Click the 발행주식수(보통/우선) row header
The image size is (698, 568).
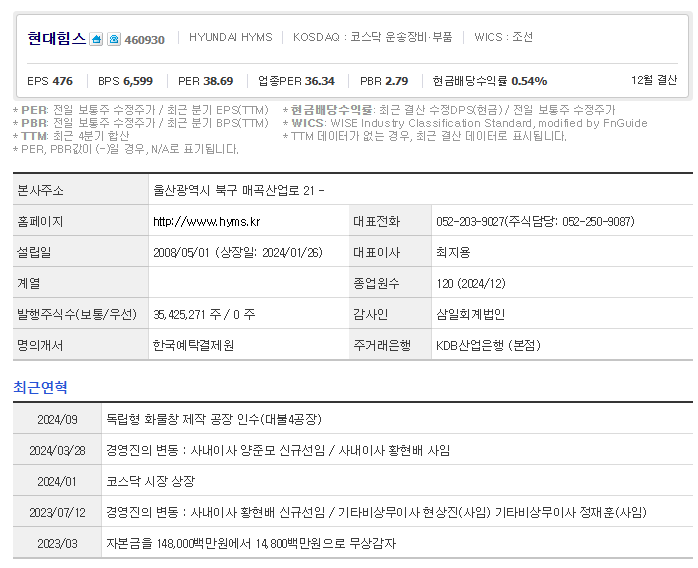(x=81, y=314)
